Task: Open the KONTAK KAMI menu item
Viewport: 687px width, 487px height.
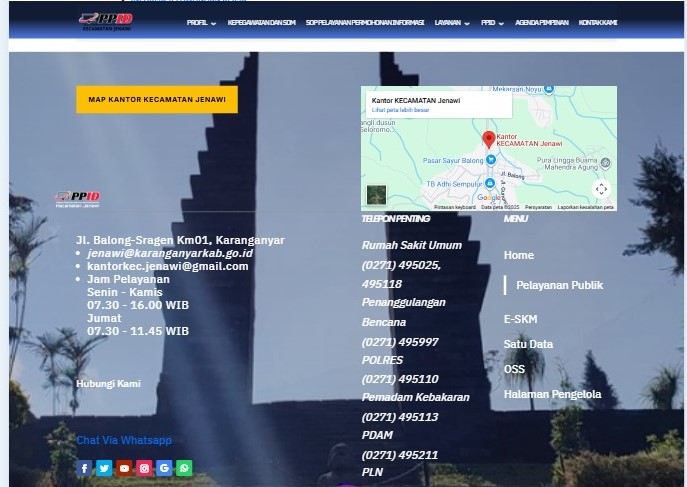Action: [x=598, y=22]
